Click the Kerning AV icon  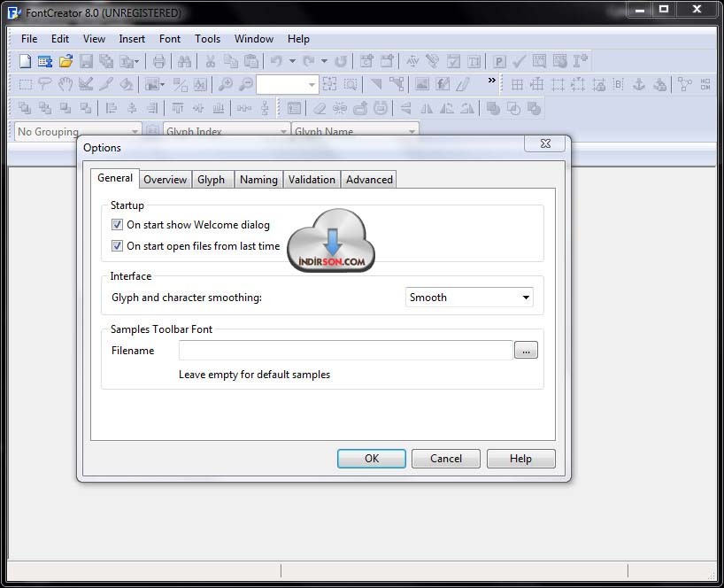point(412,60)
